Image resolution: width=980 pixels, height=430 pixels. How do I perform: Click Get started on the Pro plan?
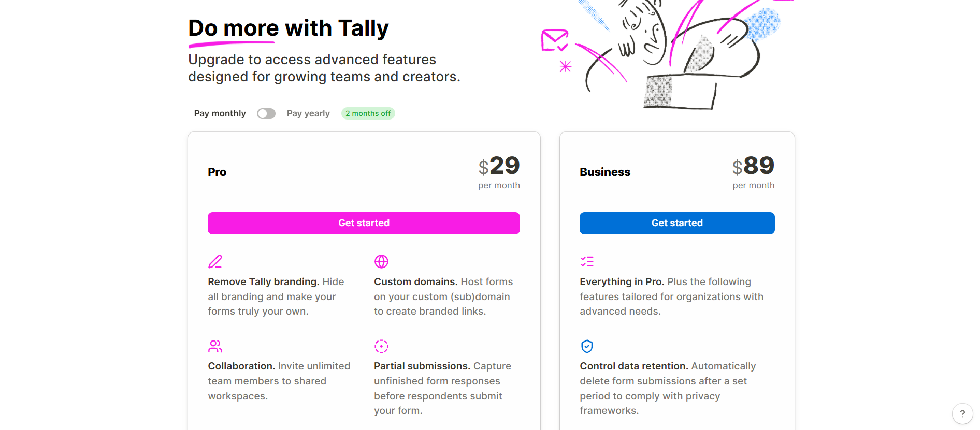click(x=364, y=223)
